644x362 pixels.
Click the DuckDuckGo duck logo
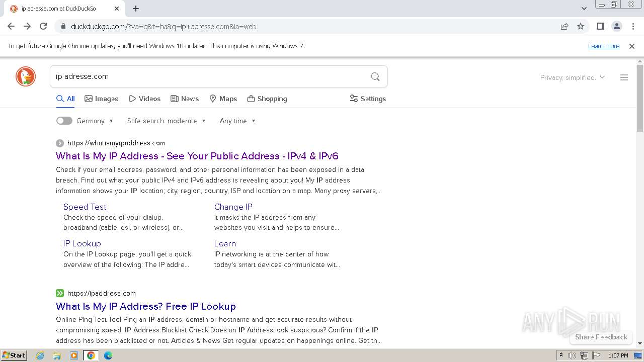[26, 76]
